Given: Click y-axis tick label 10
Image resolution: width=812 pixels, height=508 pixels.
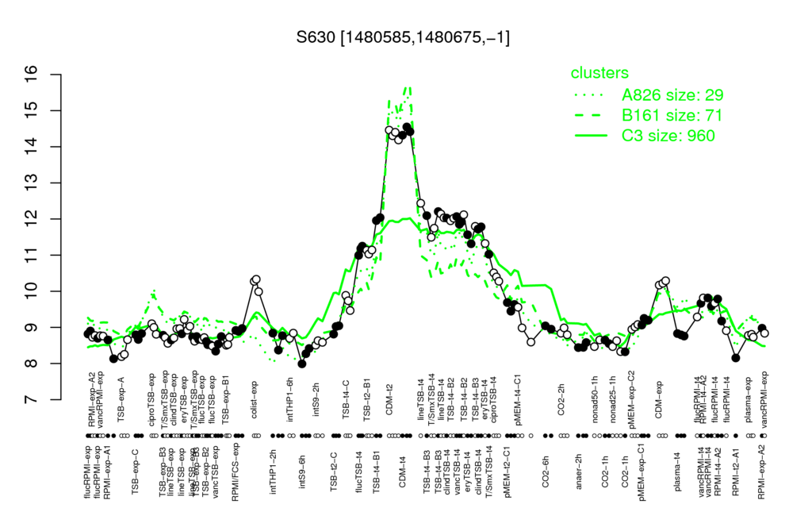Looking at the screenshot, I should pos(32,291).
